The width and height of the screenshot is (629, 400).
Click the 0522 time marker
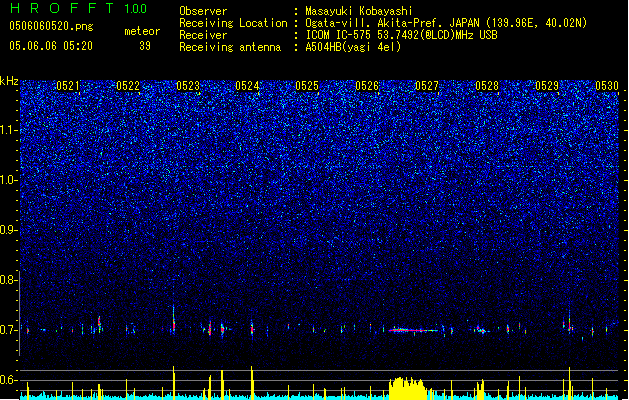point(128,86)
